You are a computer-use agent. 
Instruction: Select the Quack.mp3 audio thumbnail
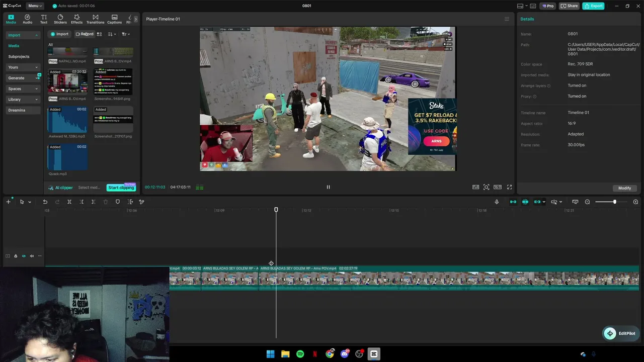(67, 157)
